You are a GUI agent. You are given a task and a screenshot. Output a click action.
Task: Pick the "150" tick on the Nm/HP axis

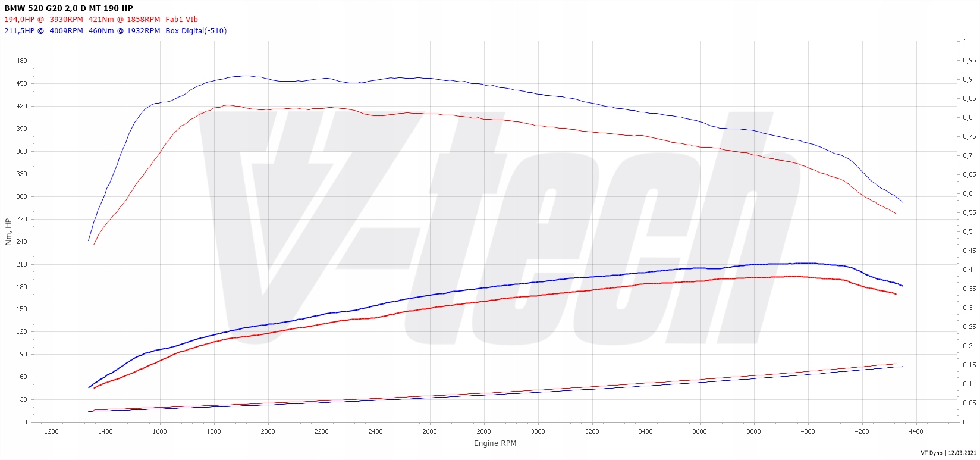click(22, 309)
